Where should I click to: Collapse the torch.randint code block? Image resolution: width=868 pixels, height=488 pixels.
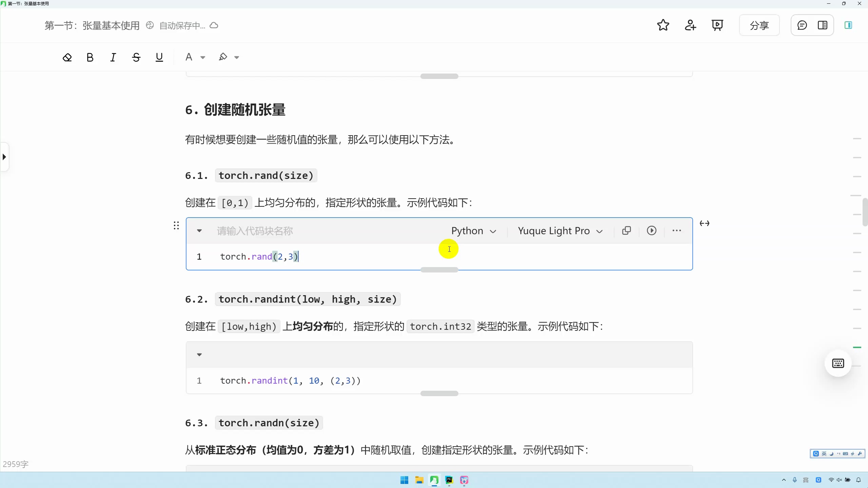[199, 354]
